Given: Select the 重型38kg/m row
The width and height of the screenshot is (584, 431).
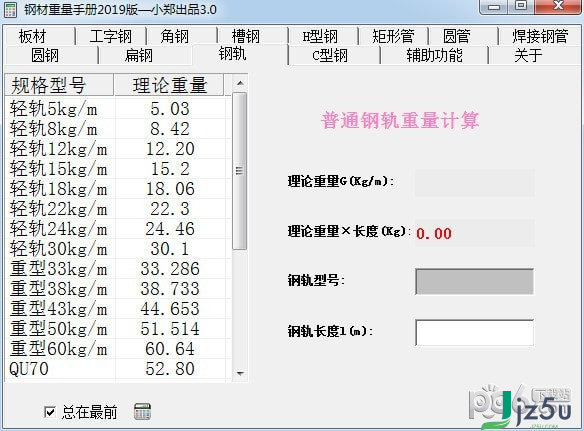Looking at the screenshot, I should [117, 289].
